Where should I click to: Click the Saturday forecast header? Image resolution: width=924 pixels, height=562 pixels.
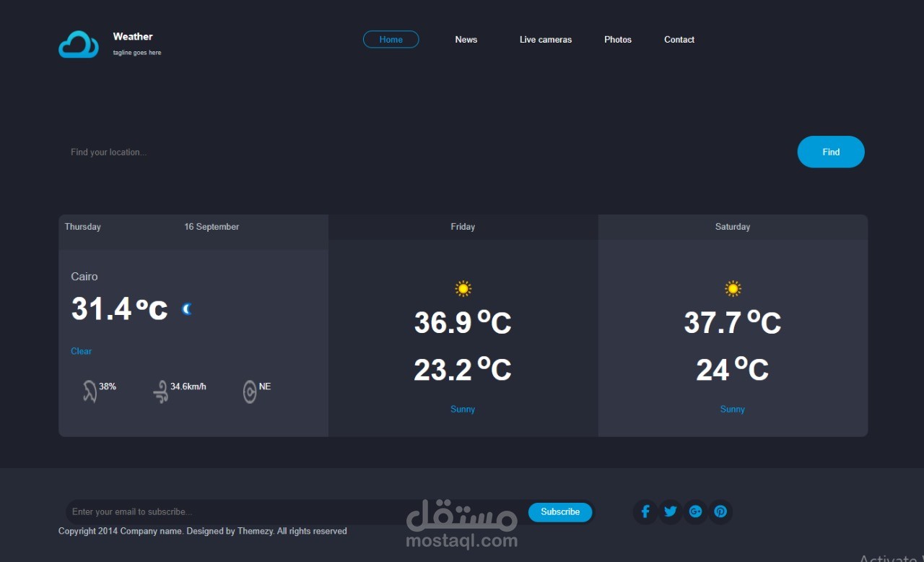tap(733, 227)
